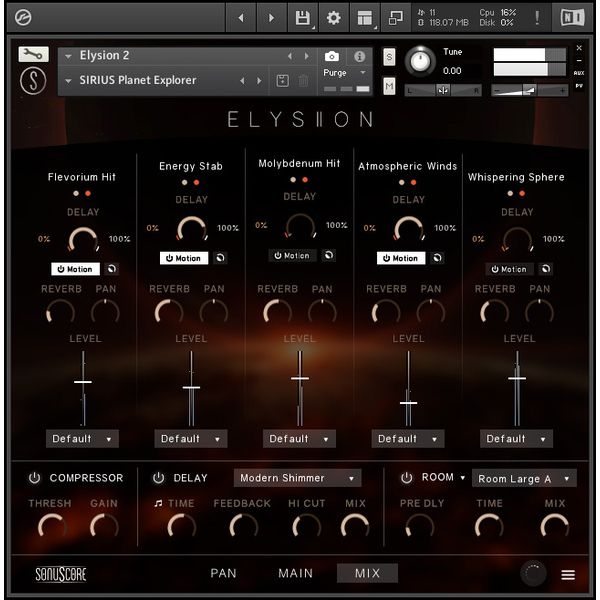
Task: Adjust Flevorium Hit level fader
Action: coord(83,382)
